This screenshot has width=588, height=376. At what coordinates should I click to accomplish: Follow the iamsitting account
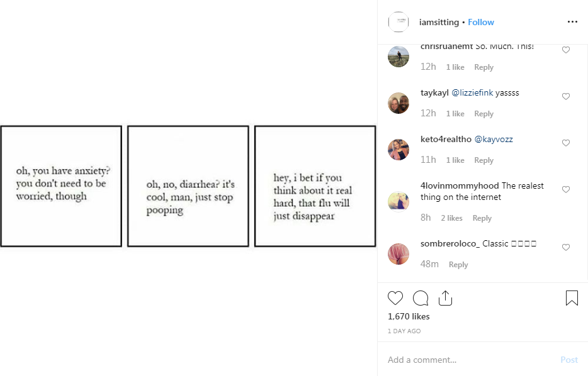481,22
